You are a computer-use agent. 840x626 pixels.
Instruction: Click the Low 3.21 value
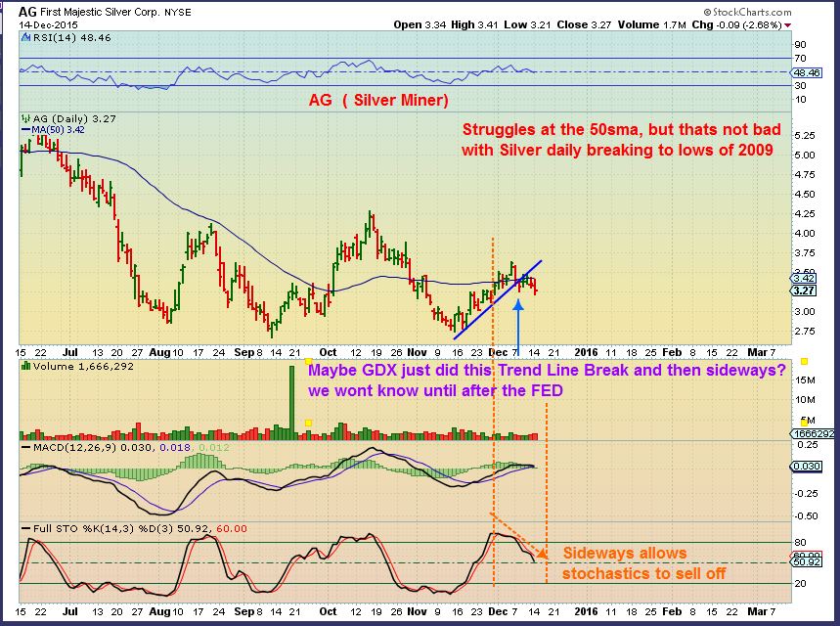pos(527,24)
